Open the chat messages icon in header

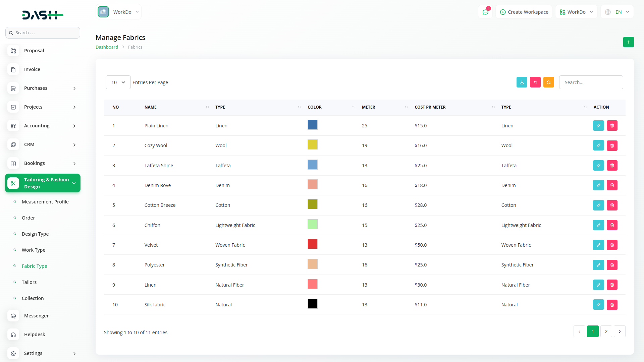coord(485,12)
